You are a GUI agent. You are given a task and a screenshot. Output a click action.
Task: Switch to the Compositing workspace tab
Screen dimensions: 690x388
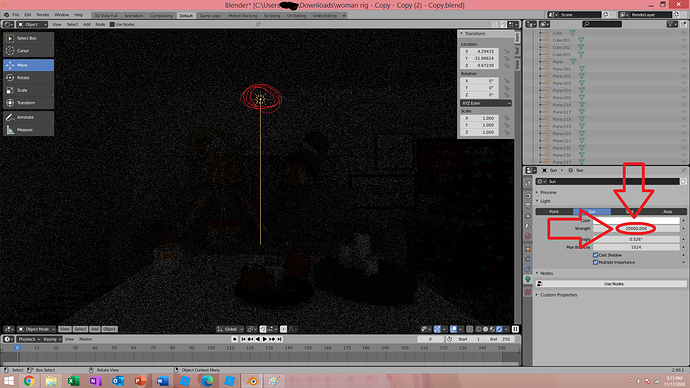coord(161,15)
